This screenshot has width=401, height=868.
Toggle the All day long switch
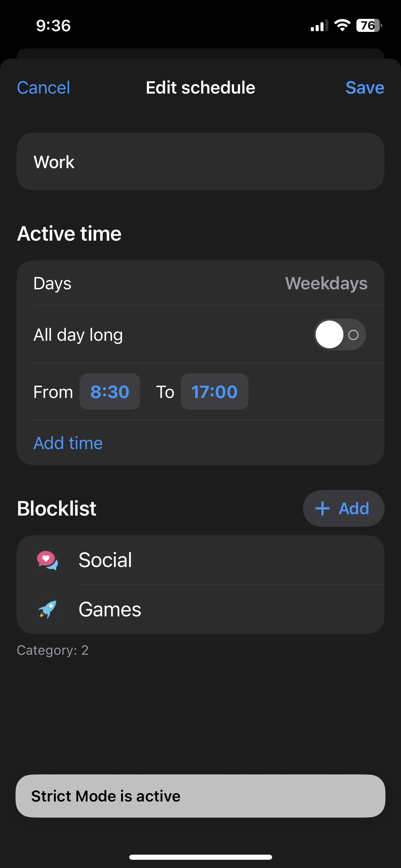click(339, 335)
